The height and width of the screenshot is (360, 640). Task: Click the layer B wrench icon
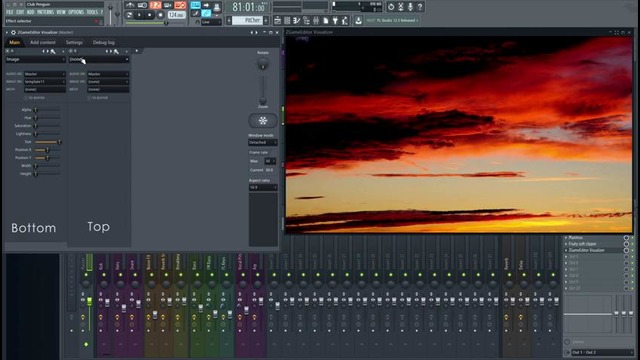116,51
